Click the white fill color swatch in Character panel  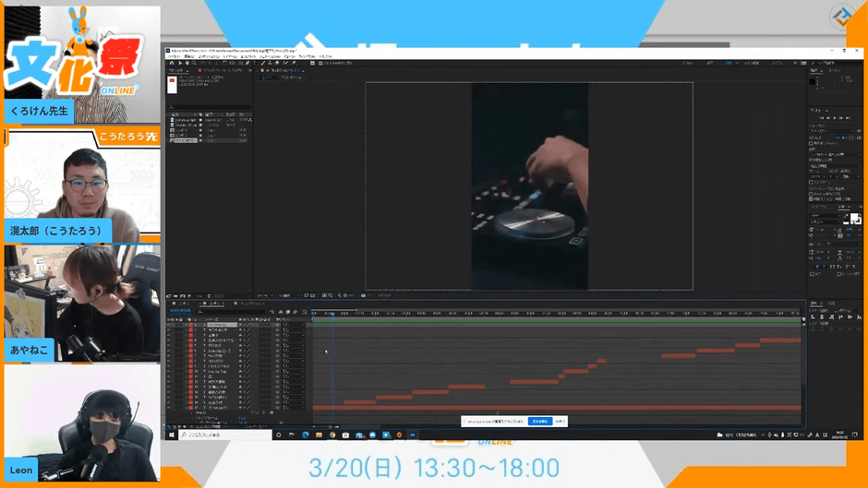tap(854, 219)
